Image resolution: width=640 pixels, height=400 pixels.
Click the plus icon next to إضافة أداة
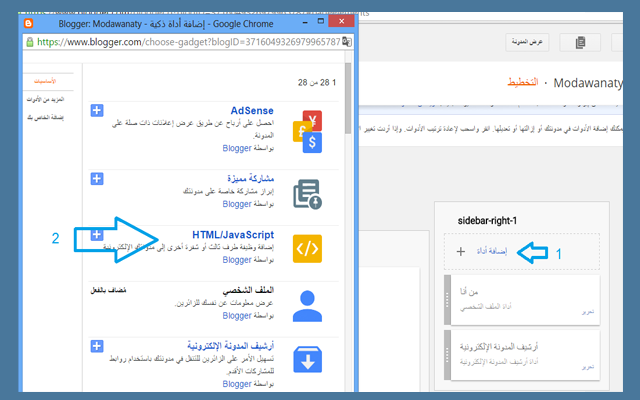tap(460, 251)
